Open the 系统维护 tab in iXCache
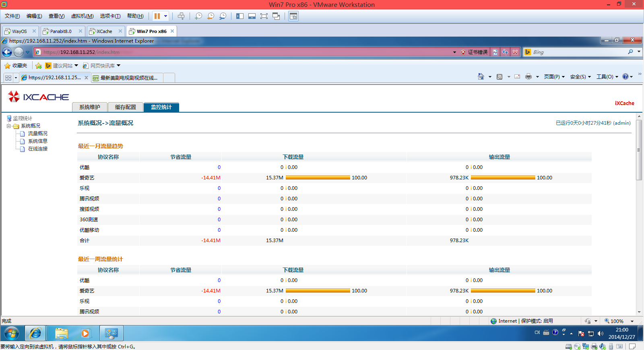 pyautogui.click(x=89, y=107)
